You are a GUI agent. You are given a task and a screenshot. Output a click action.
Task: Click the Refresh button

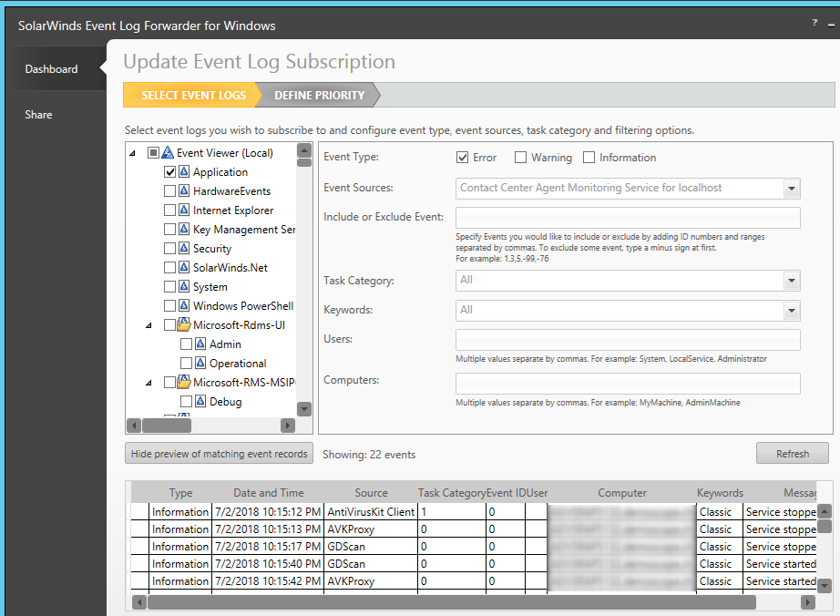[x=793, y=454]
